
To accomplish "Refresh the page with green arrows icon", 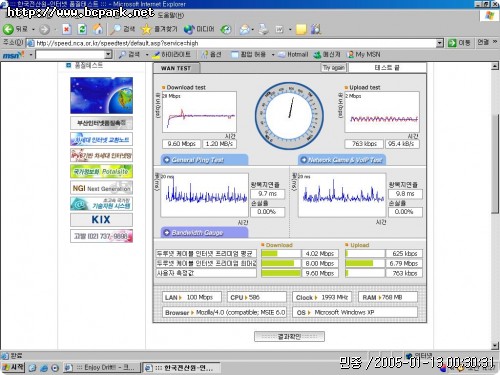I will (82, 29).
